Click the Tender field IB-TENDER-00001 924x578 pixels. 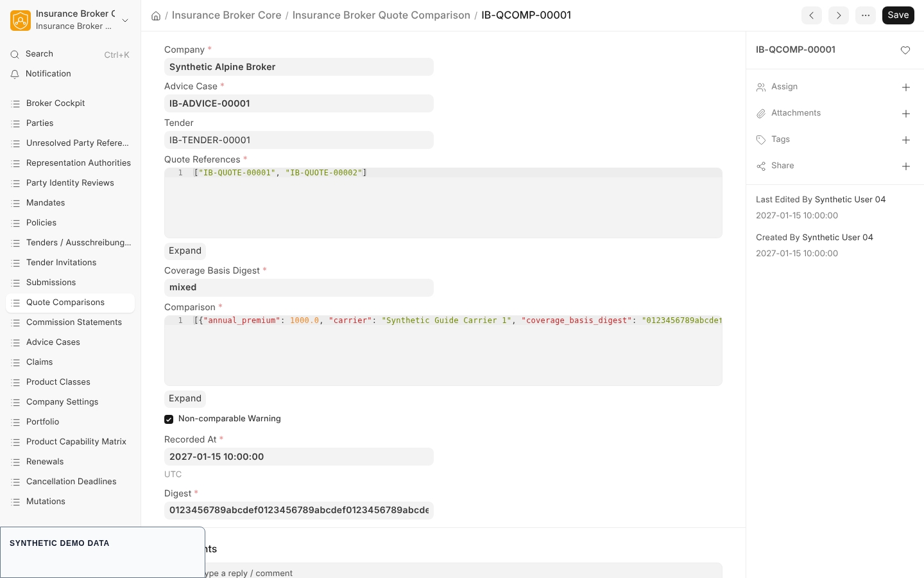coord(299,140)
